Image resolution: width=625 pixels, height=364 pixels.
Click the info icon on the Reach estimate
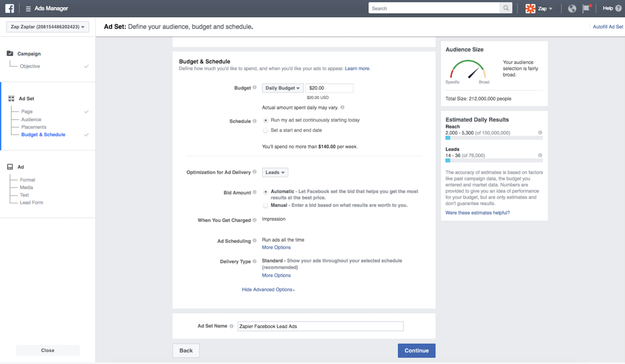540,133
